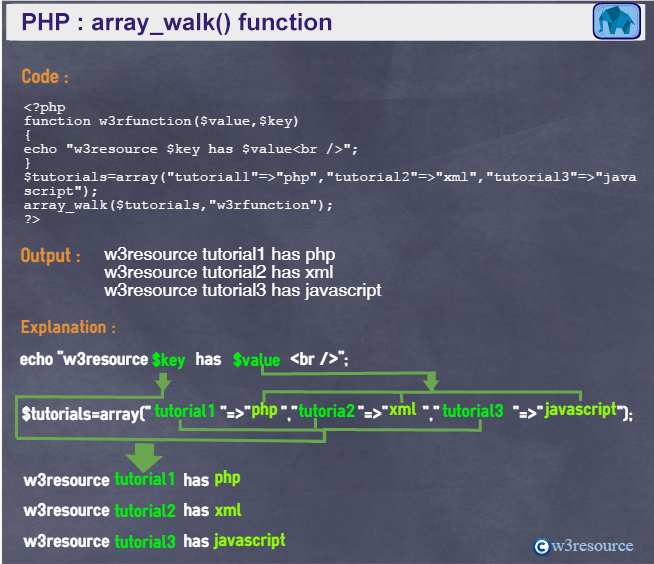Click green "tutorial3" in the Explanation array line
Screen dimensions: 654x564
[473, 411]
